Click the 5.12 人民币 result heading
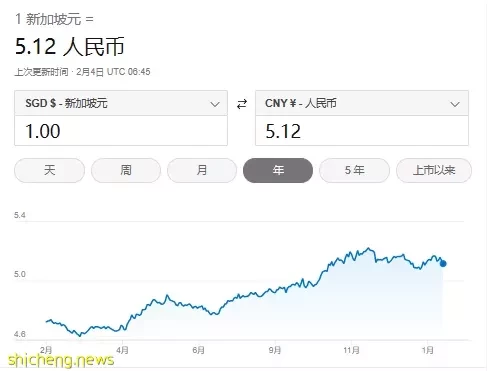The width and height of the screenshot is (488, 371). [70, 46]
